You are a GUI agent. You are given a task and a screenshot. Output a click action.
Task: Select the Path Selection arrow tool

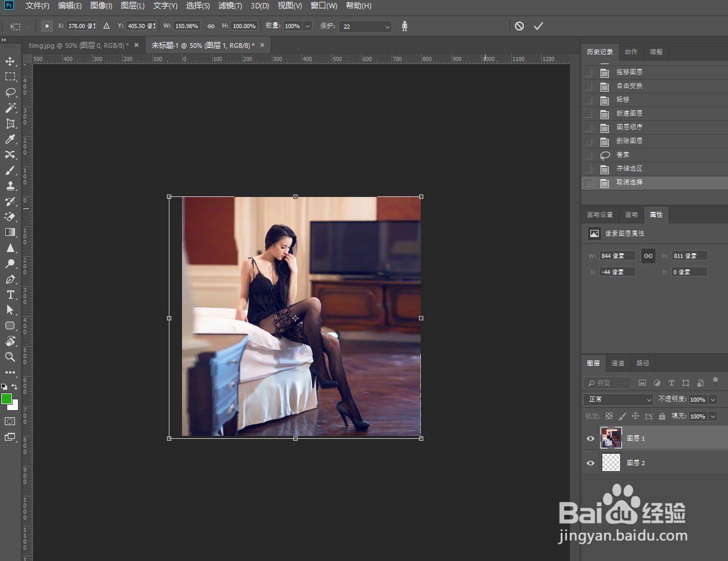10,310
